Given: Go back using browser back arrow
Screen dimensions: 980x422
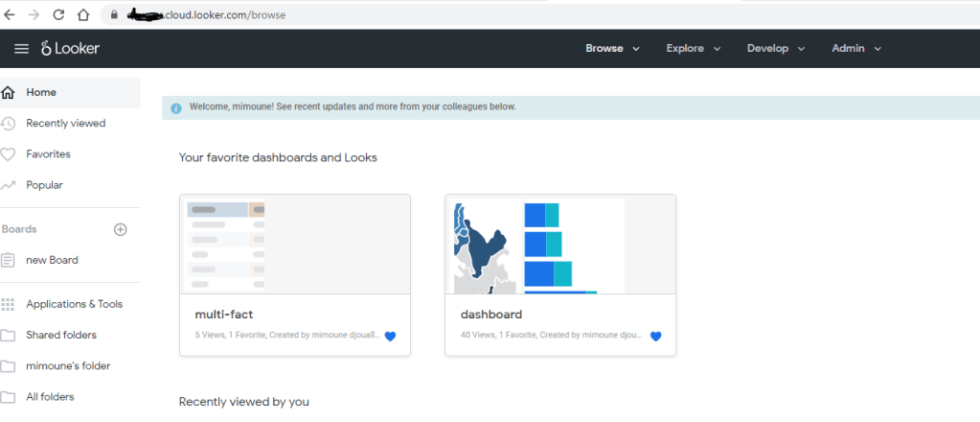Looking at the screenshot, I should (x=10, y=15).
